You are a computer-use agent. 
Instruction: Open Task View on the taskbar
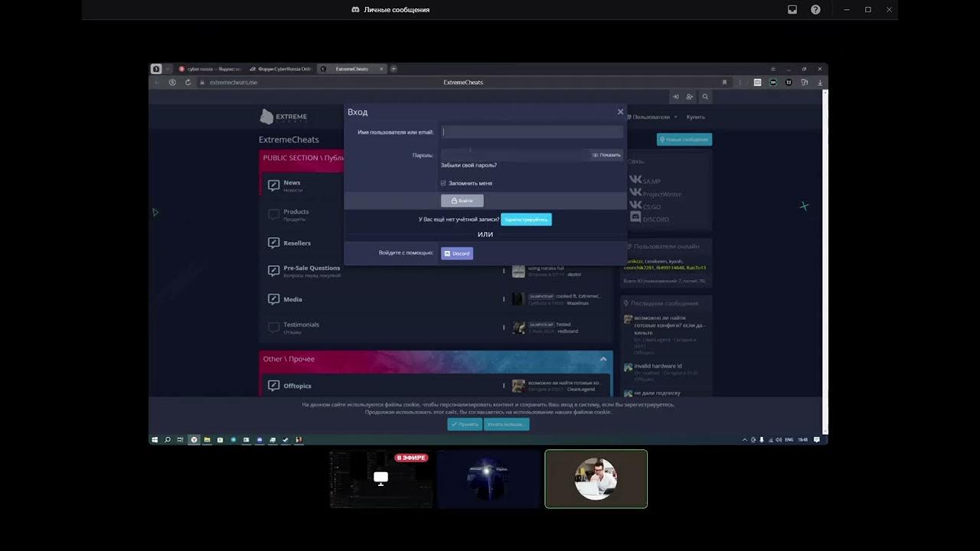click(x=180, y=440)
